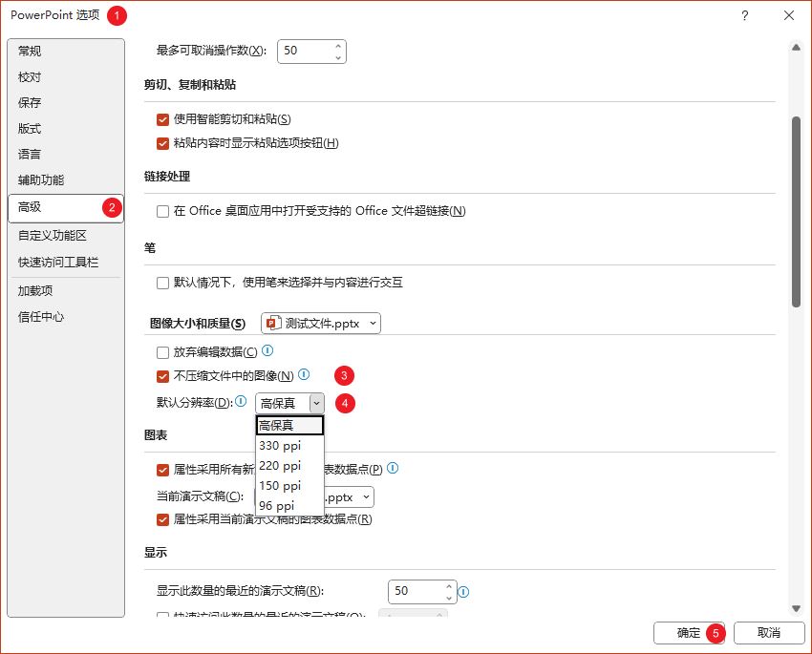Choose 150 ppi resolution option
This screenshot has height=654, width=812.
(279, 486)
